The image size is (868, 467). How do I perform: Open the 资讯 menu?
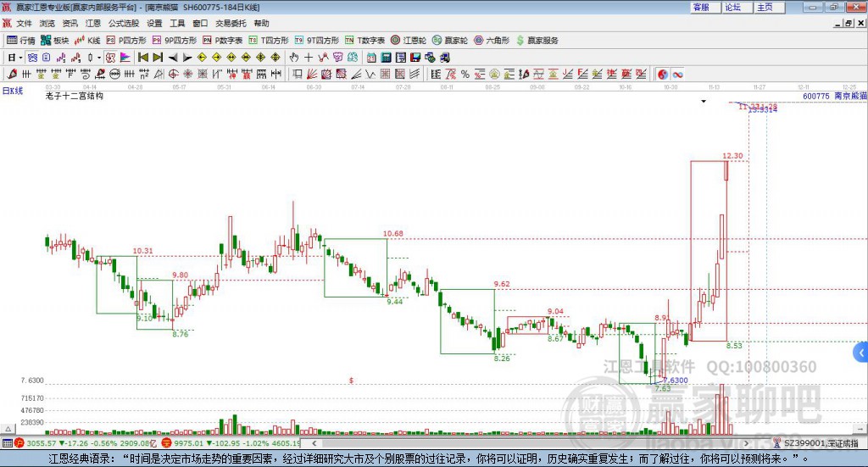[70, 23]
